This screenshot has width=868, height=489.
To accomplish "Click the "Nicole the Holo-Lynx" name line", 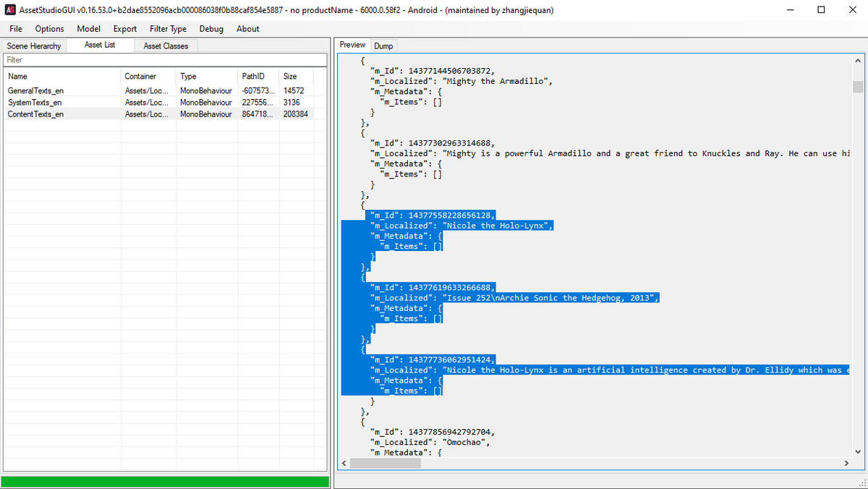I will click(x=461, y=226).
